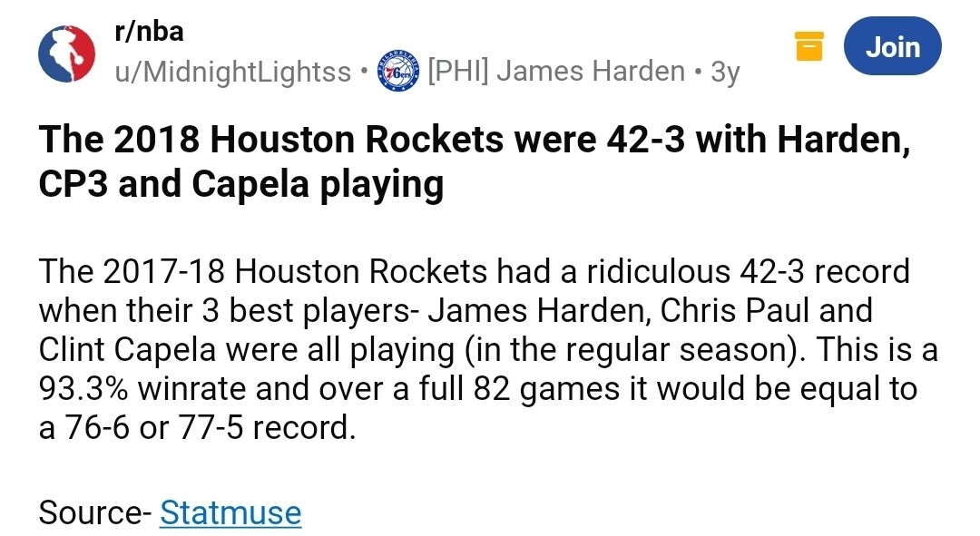The image size is (980, 536).
Task: Click the 'CP3 and Capela playing' title line
Action: [x=241, y=184]
